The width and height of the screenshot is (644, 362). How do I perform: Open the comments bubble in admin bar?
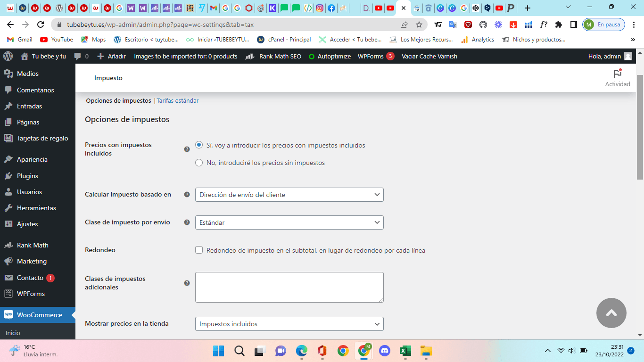pyautogui.click(x=81, y=56)
